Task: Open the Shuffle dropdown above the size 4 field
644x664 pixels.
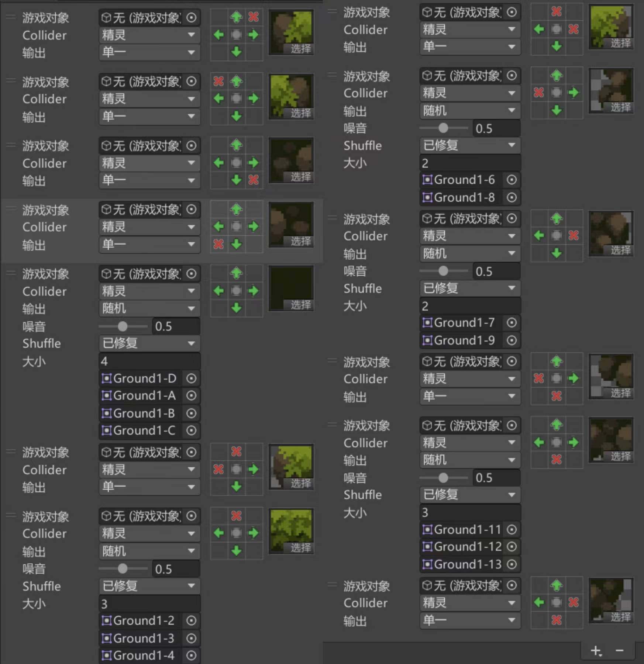Action: [149, 343]
